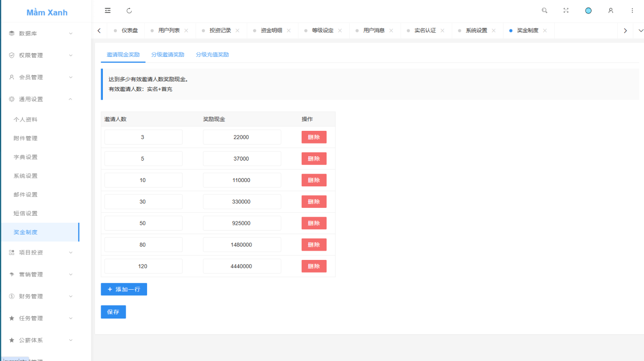
Task: Open the language globe icon
Action: click(x=588, y=11)
